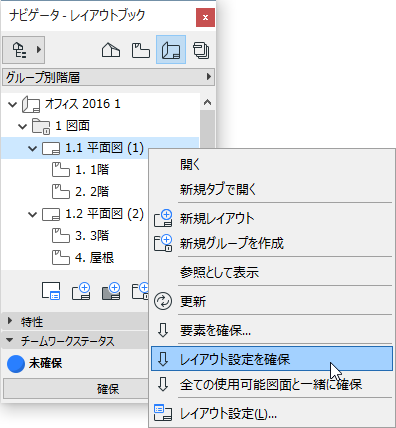Select the 1. 1階 drawing item
This screenshot has height=428, width=396.
pos(81,170)
